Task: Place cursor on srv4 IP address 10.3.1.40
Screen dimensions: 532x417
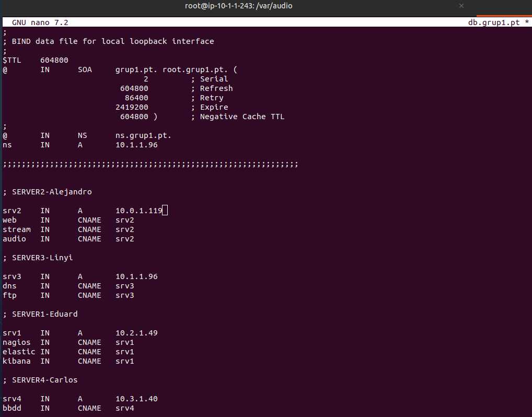Action: click(136, 399)
